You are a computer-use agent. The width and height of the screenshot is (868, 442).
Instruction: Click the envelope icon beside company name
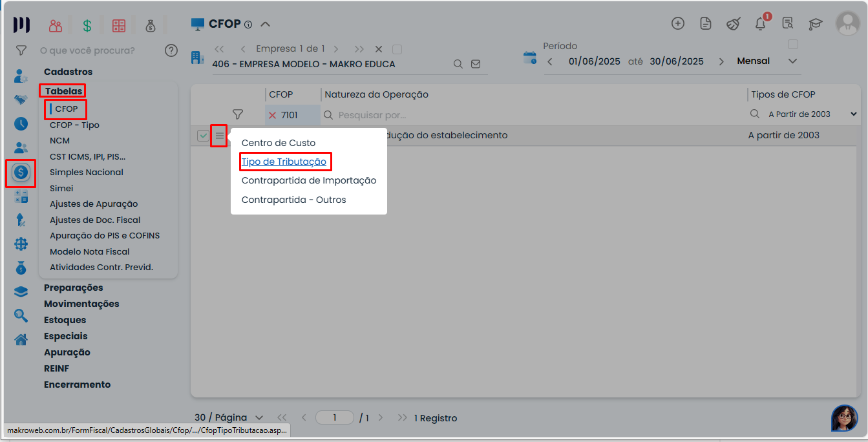tap(476, 64)
